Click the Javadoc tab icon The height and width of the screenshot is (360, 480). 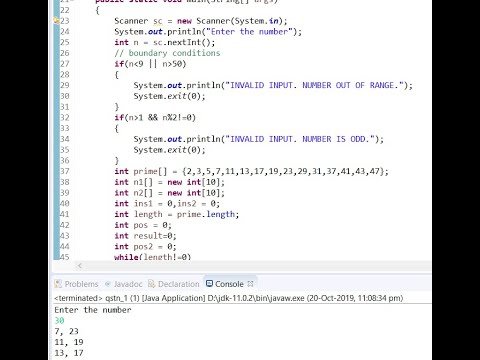pyautogui.click(x=108, y=284)
